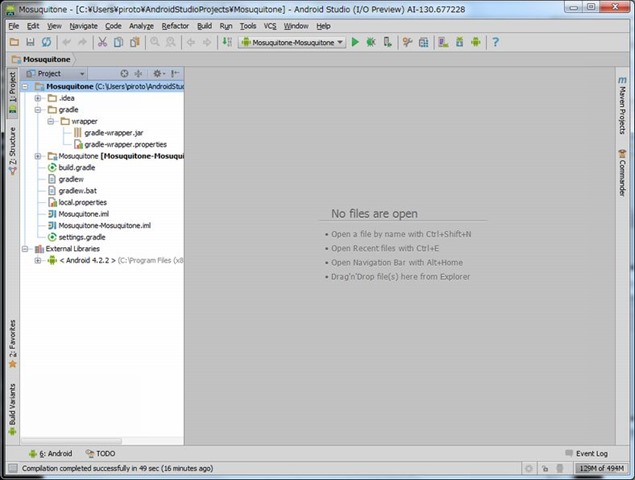Expand the .idea folder node
Screen dimensions: 635x480
pyautogui.click(x=38, y=98)
